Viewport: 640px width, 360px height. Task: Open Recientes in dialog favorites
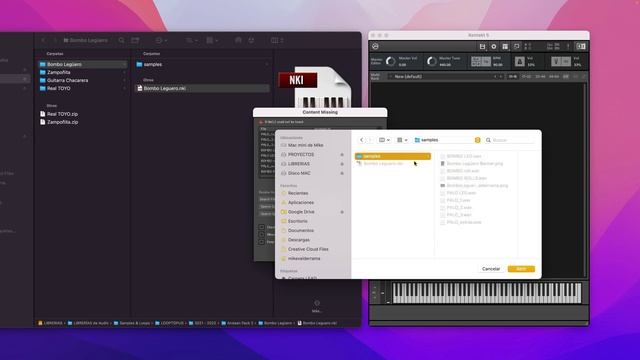[298, 193]
